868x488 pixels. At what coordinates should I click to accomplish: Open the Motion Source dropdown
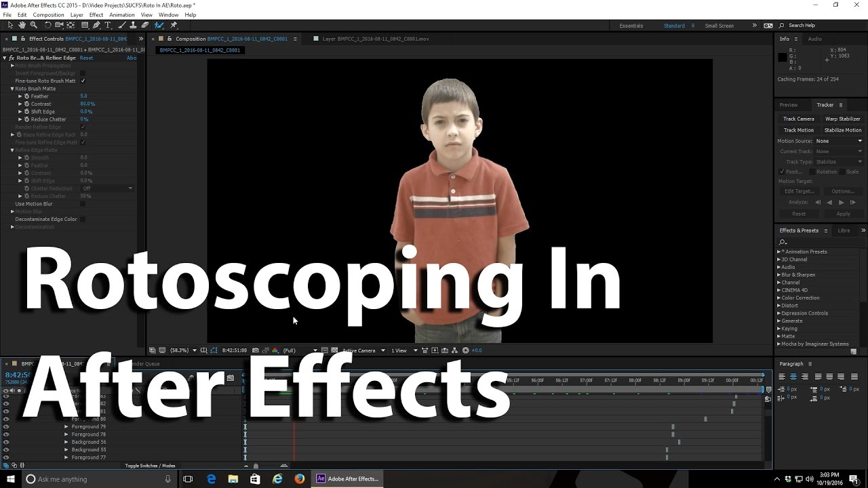[839, 141]
